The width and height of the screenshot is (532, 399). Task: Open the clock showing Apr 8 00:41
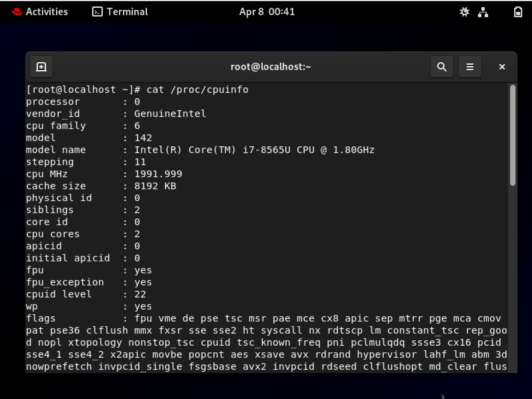pos(267,12)
